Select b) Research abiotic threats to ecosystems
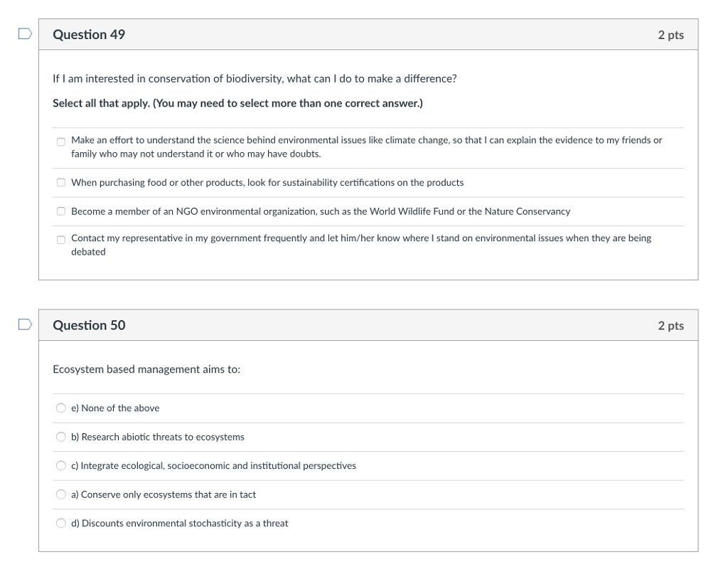The image size is (728, 567). click(x=61, y=437)
